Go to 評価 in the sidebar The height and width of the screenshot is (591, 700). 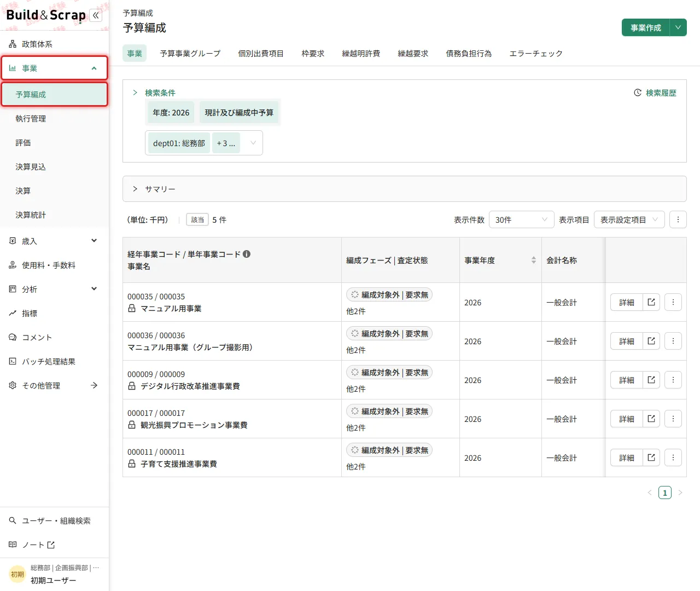point(55,143)
